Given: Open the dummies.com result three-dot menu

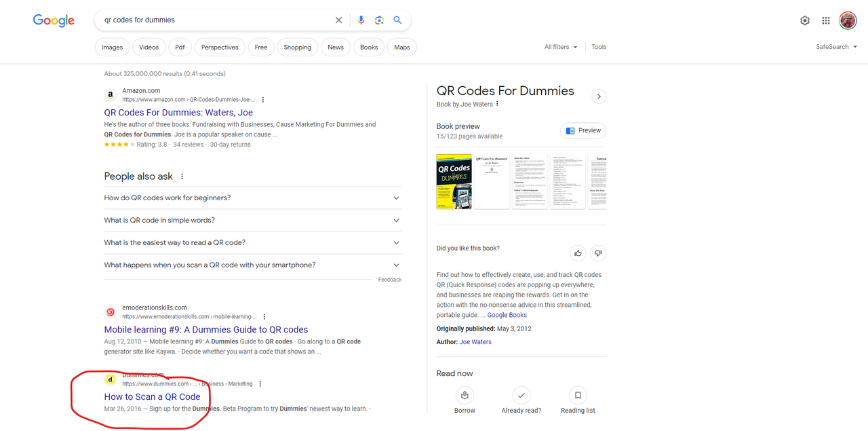Looking at the screenshot, I should coord(260,384).
